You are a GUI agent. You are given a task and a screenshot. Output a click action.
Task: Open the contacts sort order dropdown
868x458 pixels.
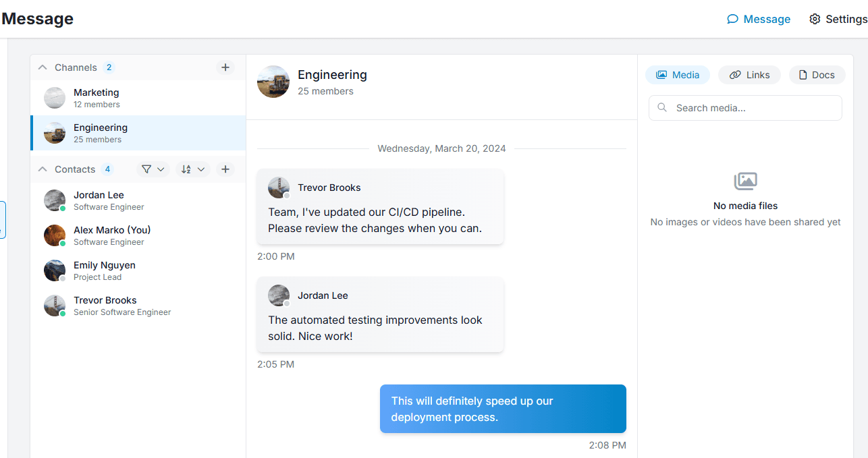pos(193,169)
